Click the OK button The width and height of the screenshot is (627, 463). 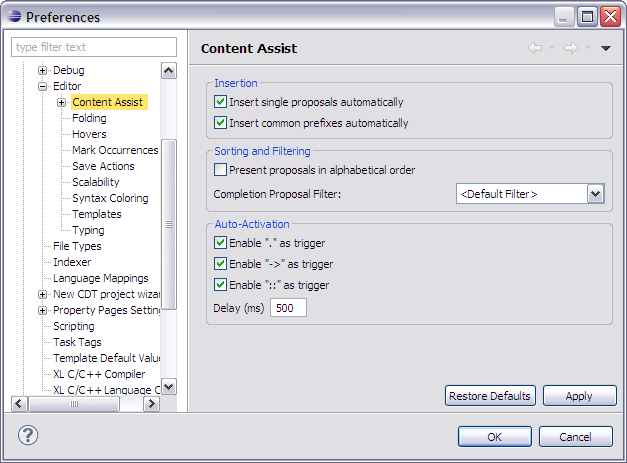495,437
